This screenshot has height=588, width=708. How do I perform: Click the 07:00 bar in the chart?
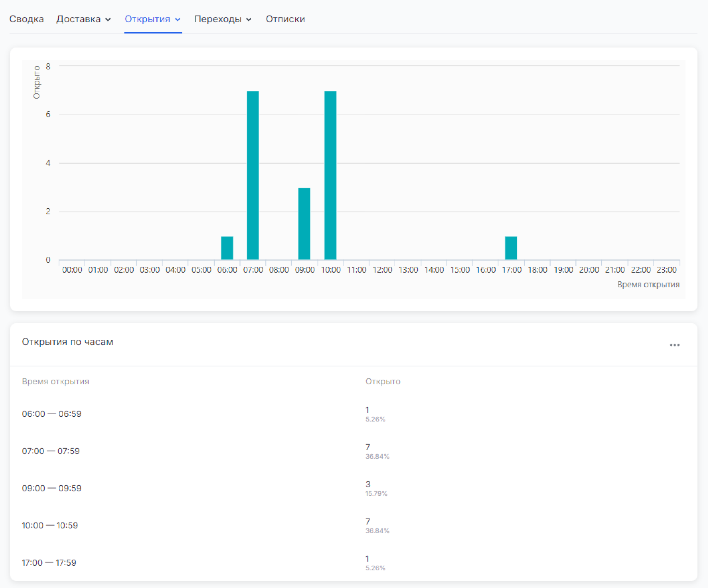[253, 175]
